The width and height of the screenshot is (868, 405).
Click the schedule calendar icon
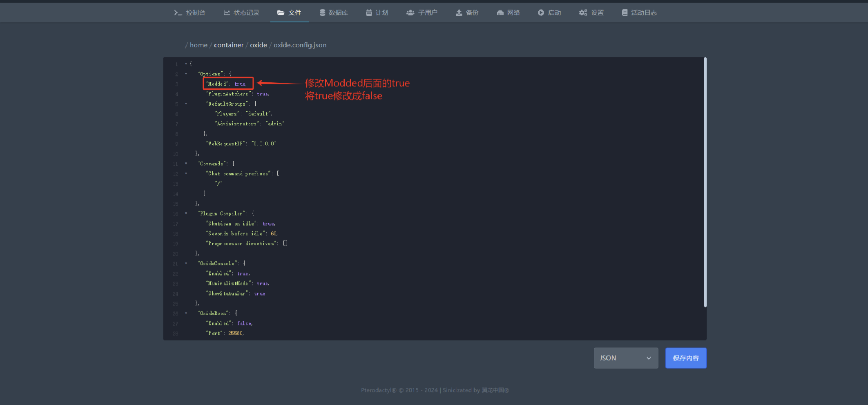coord(369,13)
